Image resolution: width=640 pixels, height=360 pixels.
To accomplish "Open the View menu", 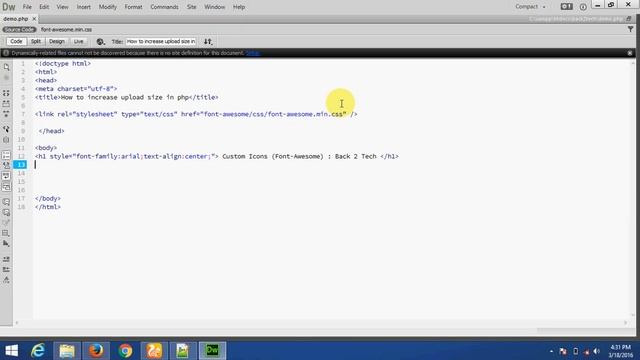I will coord(62,7).
